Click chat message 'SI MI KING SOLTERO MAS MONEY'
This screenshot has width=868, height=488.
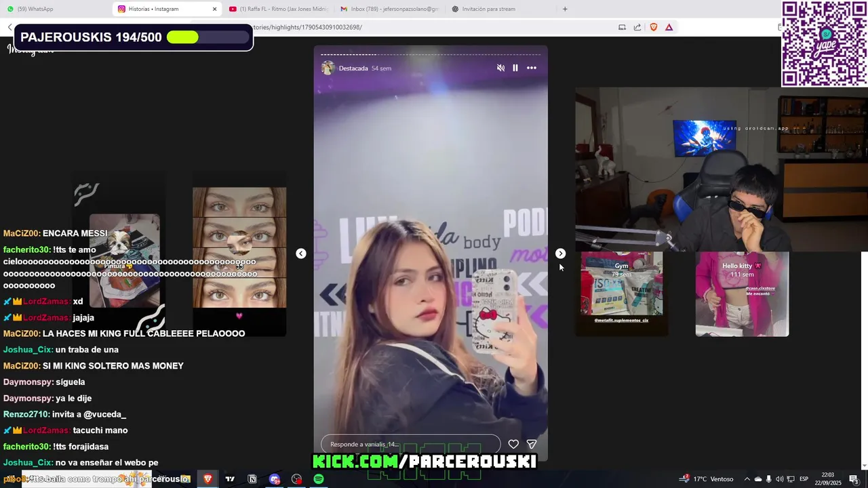pyautogui.click(x=113, y=366)
